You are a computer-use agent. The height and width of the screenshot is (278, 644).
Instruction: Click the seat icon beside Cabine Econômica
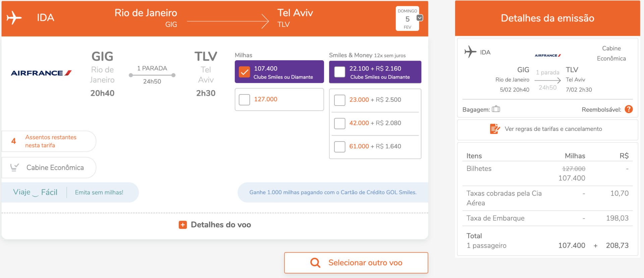coord(14,167)
